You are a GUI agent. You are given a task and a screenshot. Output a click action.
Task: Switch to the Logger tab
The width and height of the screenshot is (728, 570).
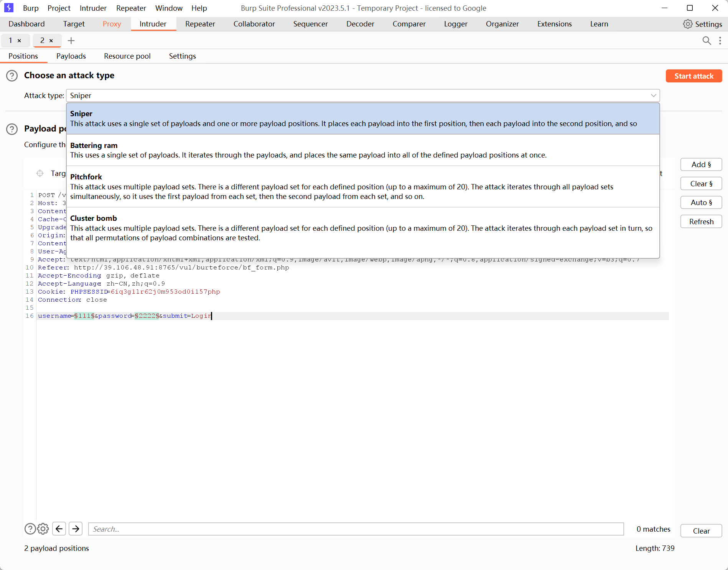pos(456,24)
